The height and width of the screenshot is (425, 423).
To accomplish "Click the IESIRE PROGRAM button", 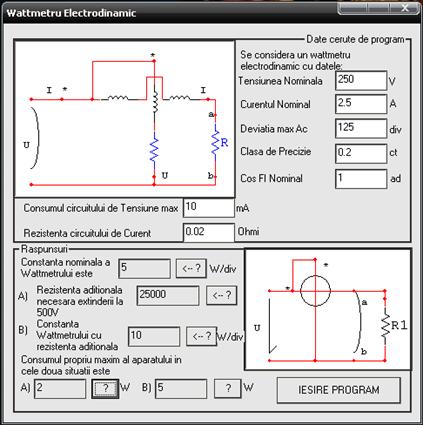I will coord(339,390).
